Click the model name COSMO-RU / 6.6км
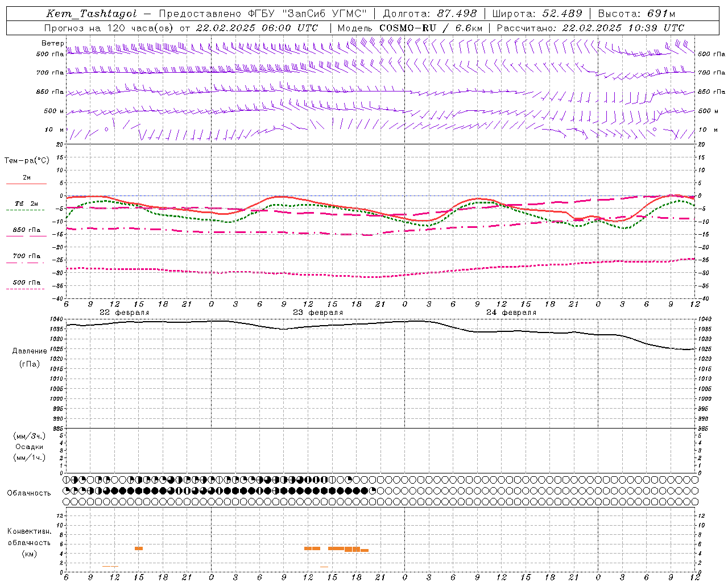This screenshot has height=582, width=728. coord(431,28)
